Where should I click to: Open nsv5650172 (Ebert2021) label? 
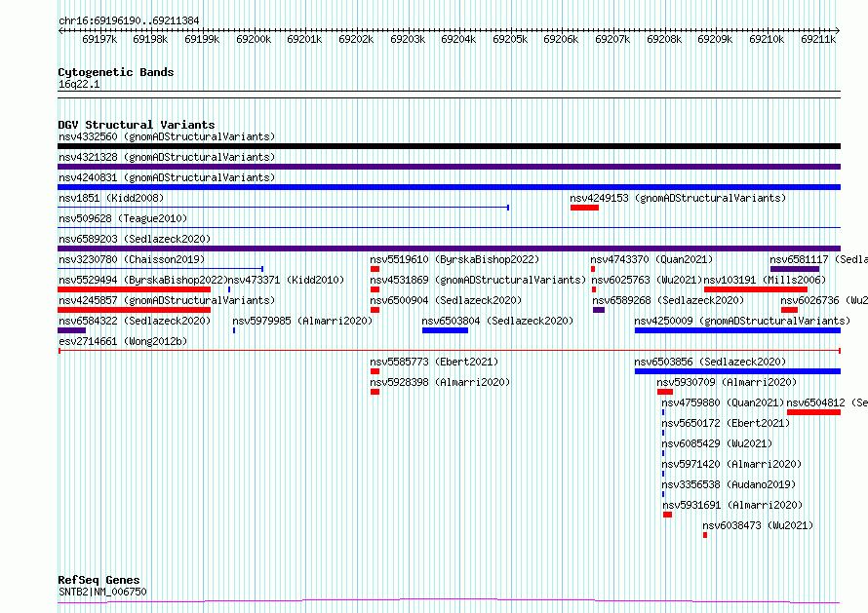pyautogui.click(x=726, y=423)
